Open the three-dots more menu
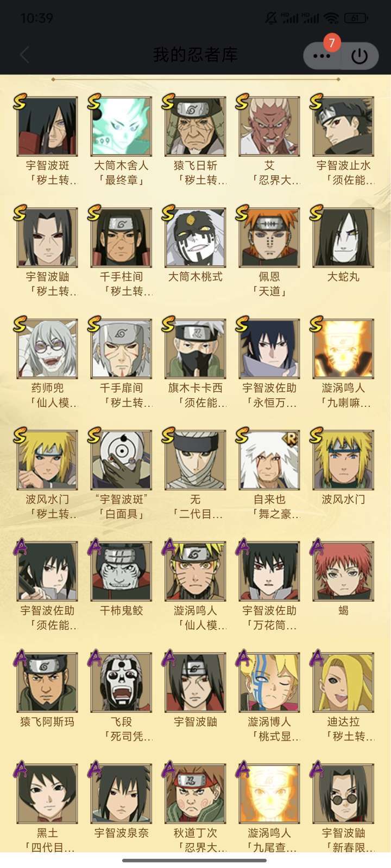The height and width of the screenshot is (868, 391). click(321, 55)
